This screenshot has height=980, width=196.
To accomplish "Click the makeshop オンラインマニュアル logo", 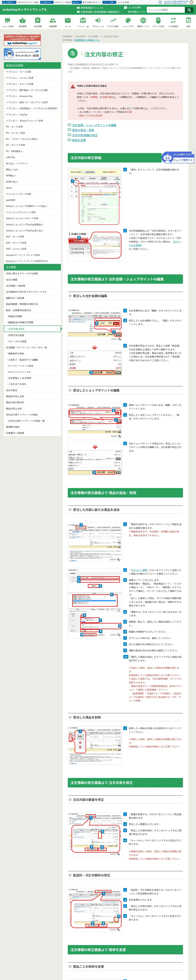I will click(x=25, y=9).
